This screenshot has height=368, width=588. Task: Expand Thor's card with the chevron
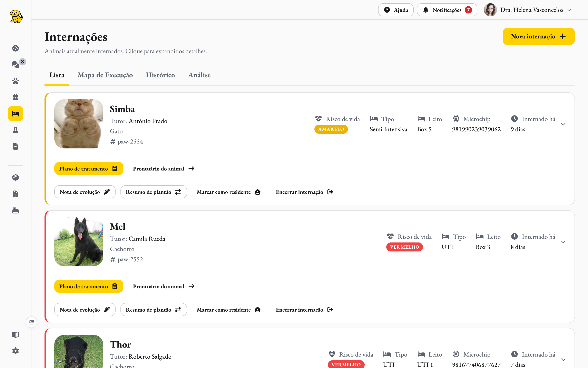563,360
